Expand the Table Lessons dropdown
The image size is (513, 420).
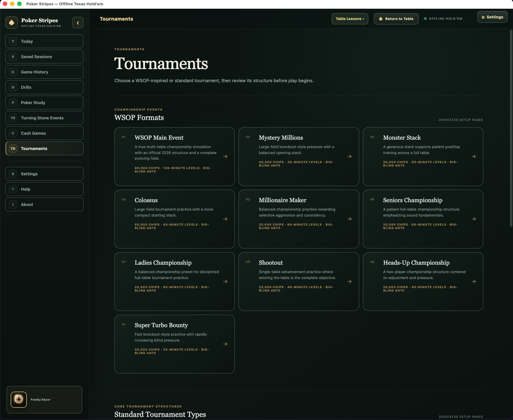coord(350,19)
